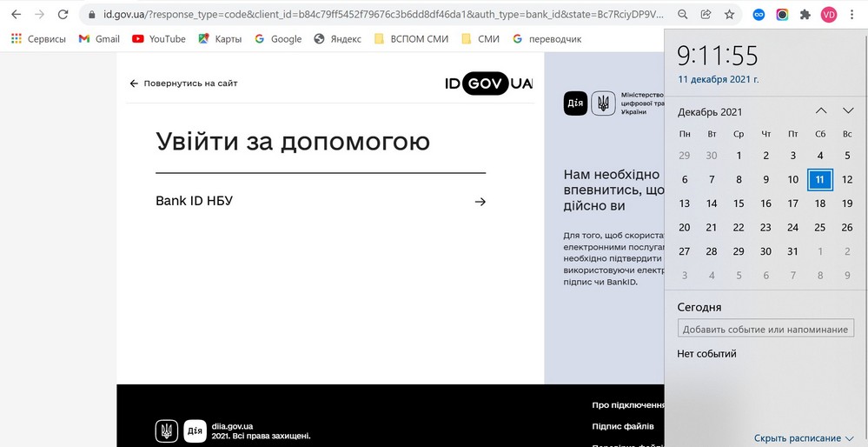Select December 25 in the calendar
Screen dimensions: 868x447
click(x=820, y=227)
